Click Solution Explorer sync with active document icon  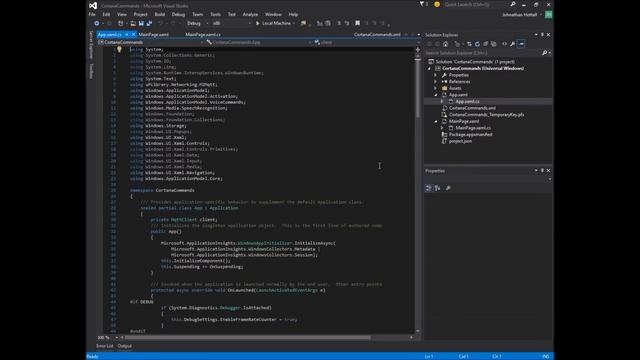[x=469, y=44]
